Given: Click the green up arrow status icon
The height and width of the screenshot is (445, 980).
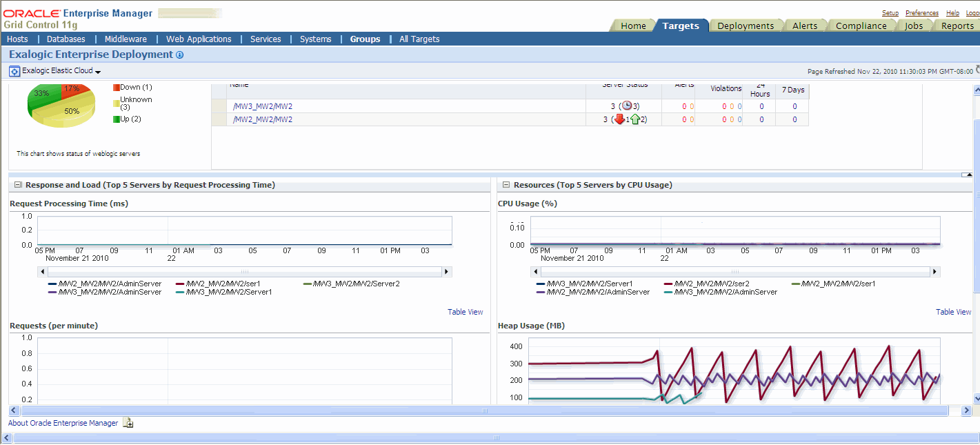Looking at the screenshot, I should point(635,119).
